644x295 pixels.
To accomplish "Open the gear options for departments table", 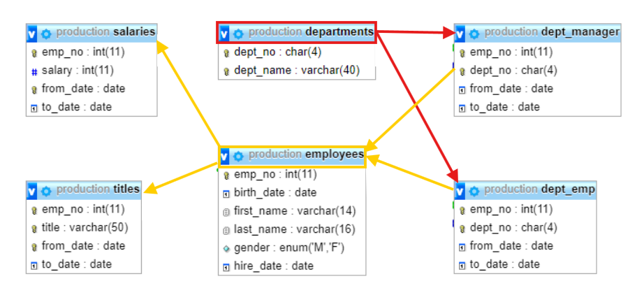I will click(238, 34).
